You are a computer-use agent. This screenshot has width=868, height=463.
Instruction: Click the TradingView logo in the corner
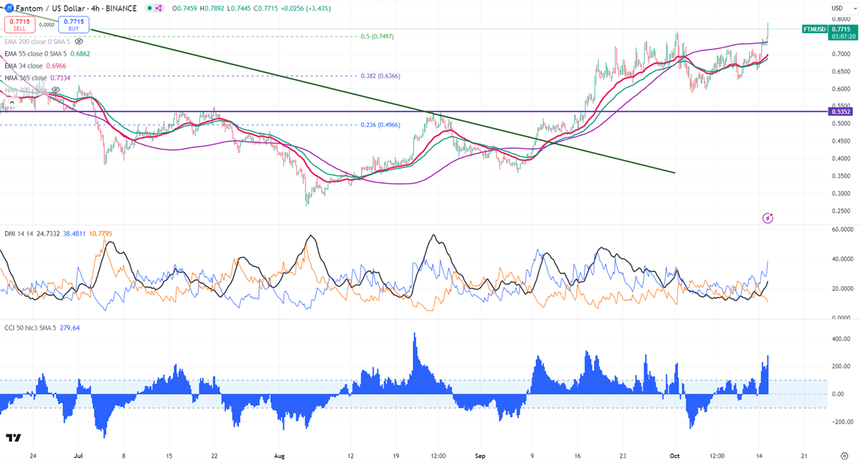[x=13, y=438]
